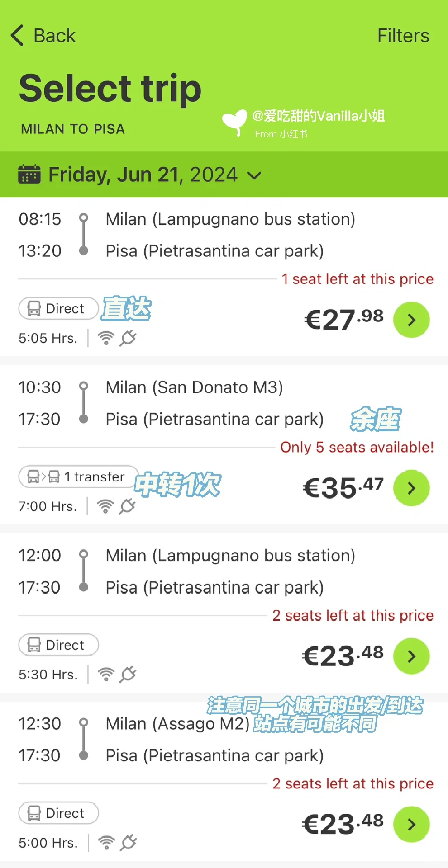
Task: Open the Milan (San Donato M3) trip
Action: (194, 387)
